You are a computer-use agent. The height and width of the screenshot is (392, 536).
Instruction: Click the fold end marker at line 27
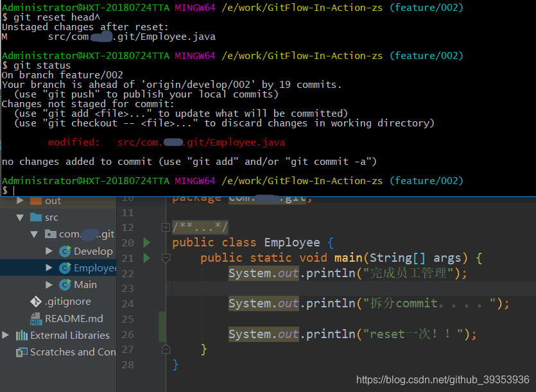[x=166, y=349]
